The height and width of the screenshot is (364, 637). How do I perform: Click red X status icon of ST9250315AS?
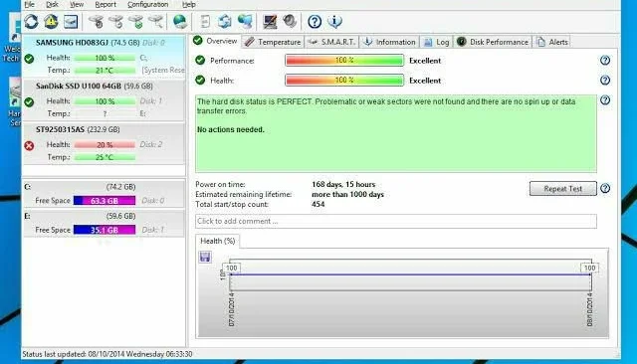click(29, 145)
